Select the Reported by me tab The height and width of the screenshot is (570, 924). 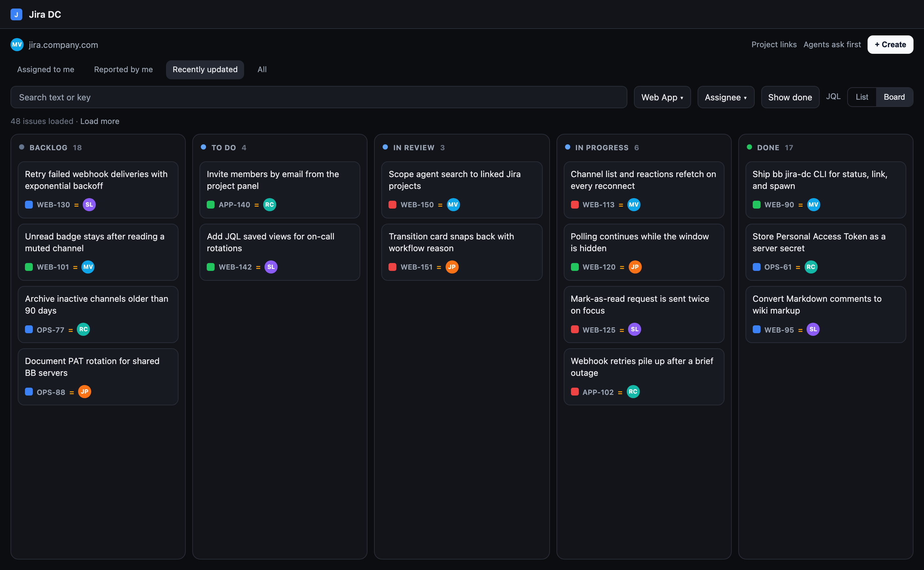pos(123,70)
